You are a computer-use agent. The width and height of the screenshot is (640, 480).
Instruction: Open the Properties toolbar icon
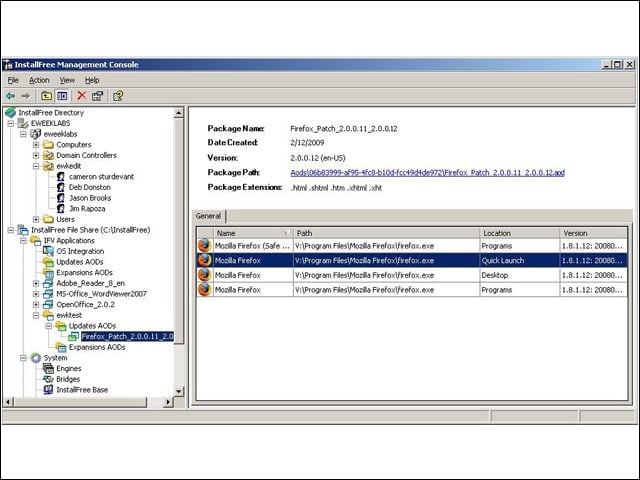97,96
